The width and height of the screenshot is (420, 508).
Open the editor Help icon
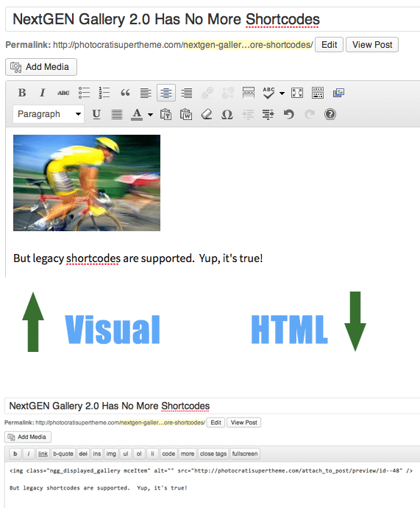330,114
